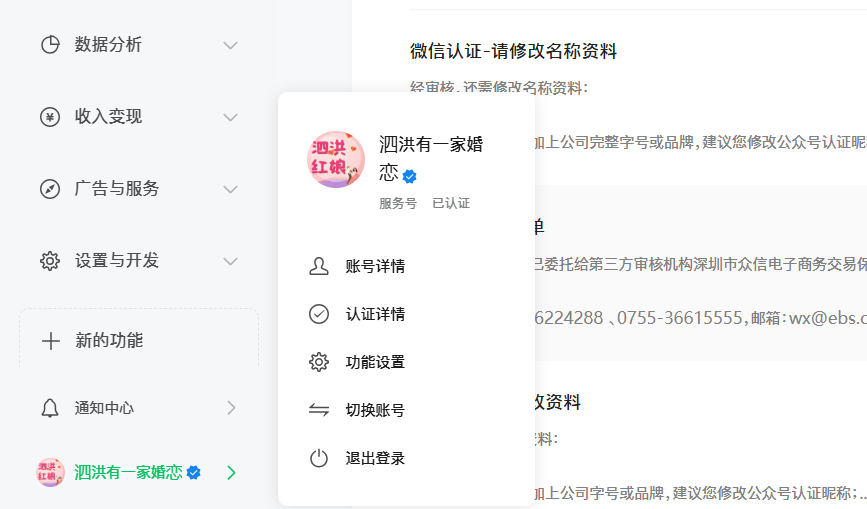Open the 通知中心 notification center label
Viewport: 867px width, 509px height.
(105, 408)
